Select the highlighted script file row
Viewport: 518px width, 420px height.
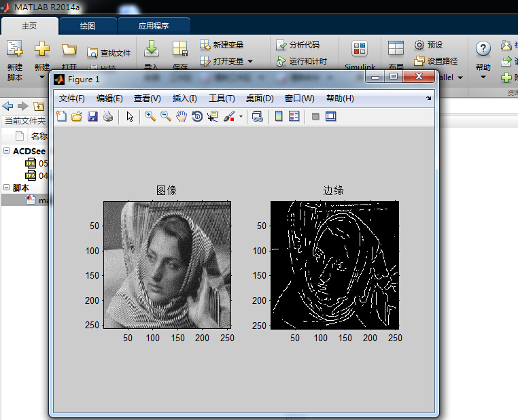click(x=25, y=200)
